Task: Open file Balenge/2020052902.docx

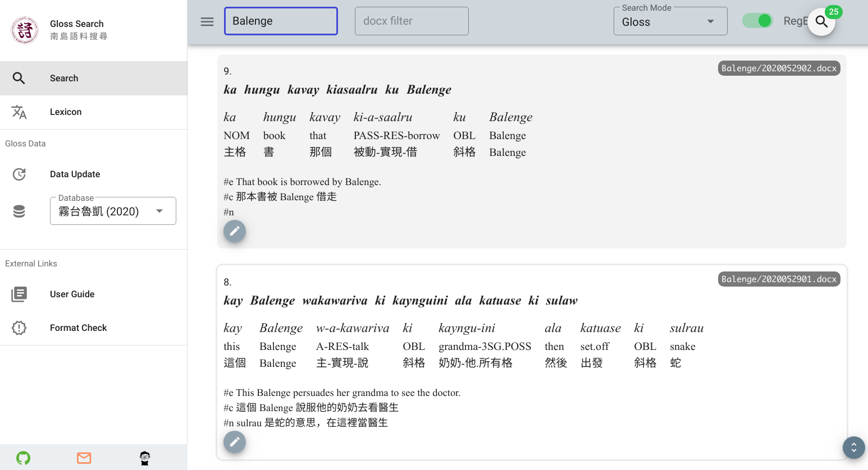Action: (x=779, y=68)
